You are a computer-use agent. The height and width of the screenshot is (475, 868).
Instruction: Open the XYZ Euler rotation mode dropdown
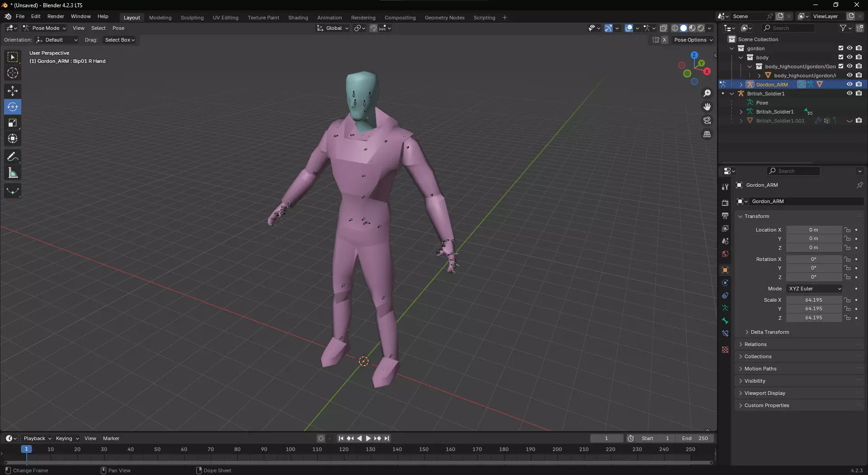pos(814,289)
